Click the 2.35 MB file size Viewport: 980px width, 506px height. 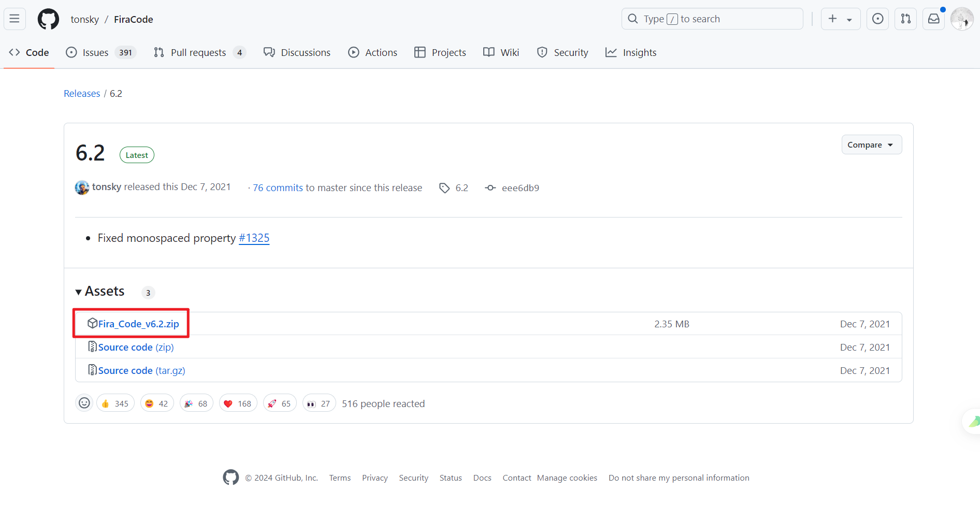[672, 324]
